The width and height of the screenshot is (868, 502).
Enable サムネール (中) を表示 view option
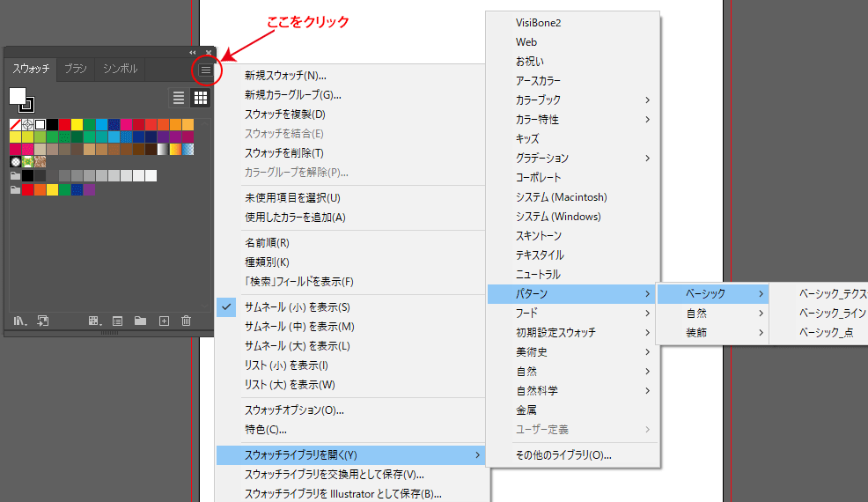pos(298,327)
